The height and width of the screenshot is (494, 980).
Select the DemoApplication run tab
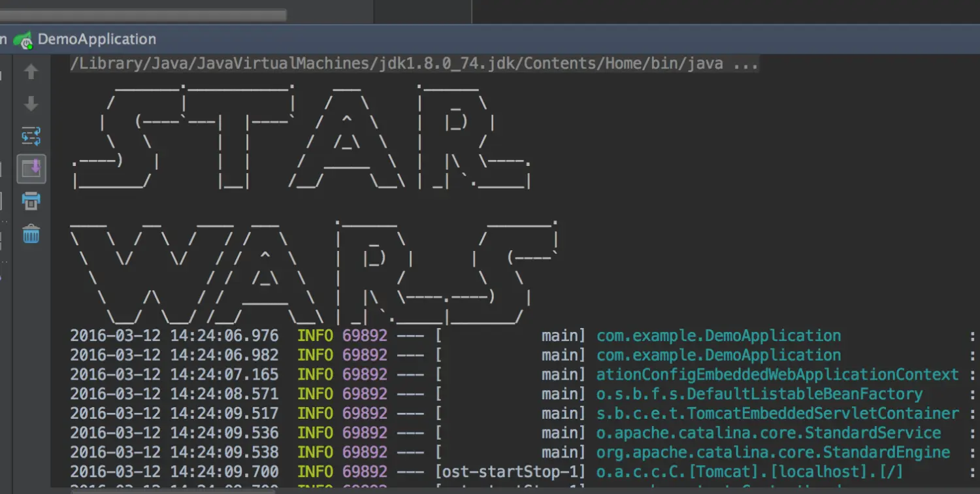click(97, 39)
